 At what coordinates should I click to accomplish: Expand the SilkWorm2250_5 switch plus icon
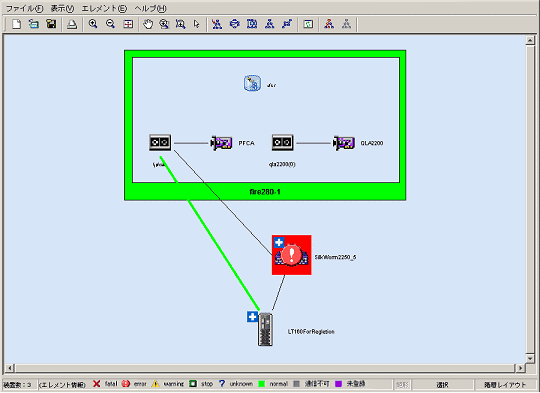[x=279, y=242]
